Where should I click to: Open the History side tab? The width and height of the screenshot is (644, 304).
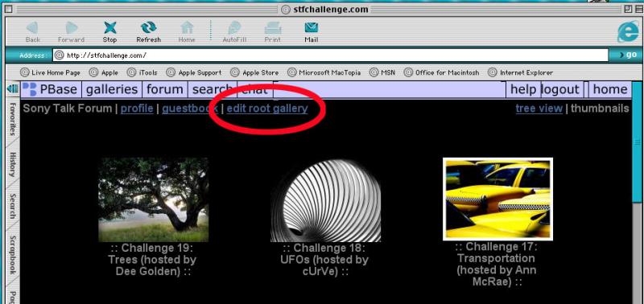click(x=12, y=164)
